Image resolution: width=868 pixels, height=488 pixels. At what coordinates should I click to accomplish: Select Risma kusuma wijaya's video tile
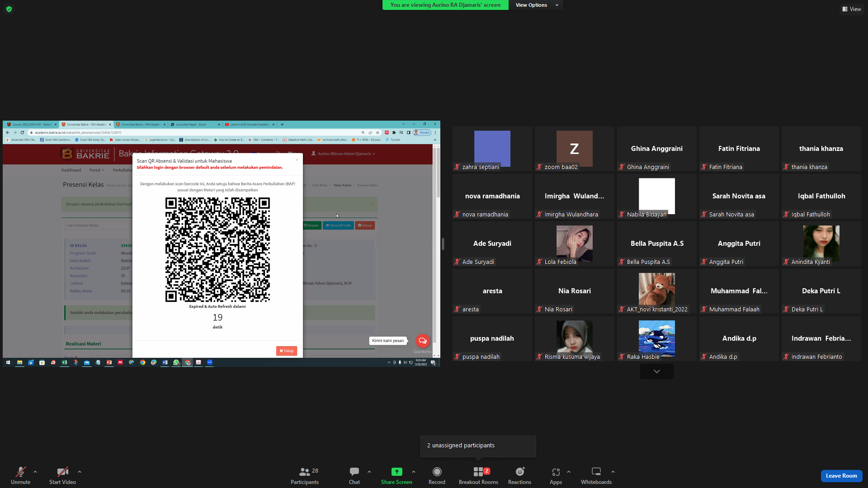[575, 339]
